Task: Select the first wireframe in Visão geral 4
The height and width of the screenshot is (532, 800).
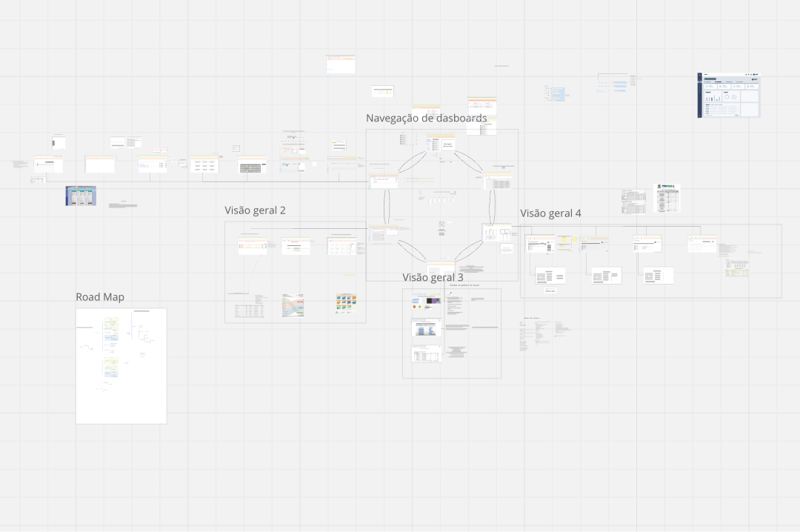Action: 540,244
